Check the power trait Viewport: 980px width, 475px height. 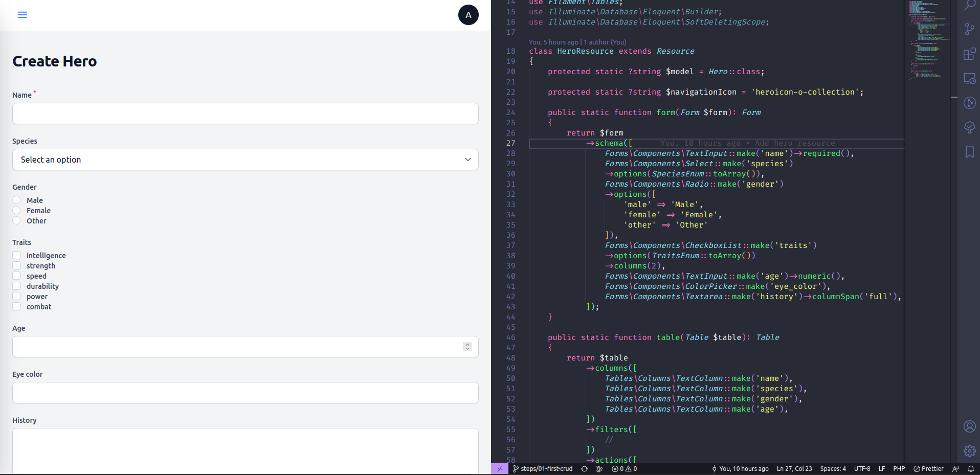pos(16,296)
